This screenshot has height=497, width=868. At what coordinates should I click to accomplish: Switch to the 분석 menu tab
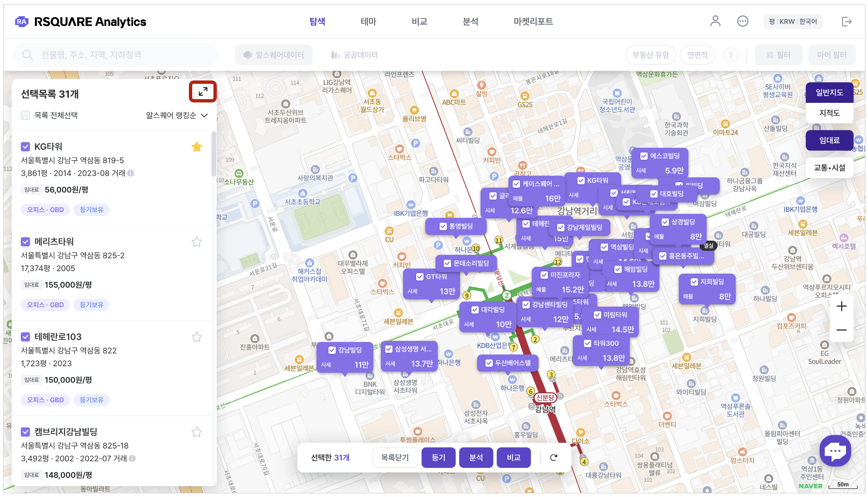click(470, 22)
